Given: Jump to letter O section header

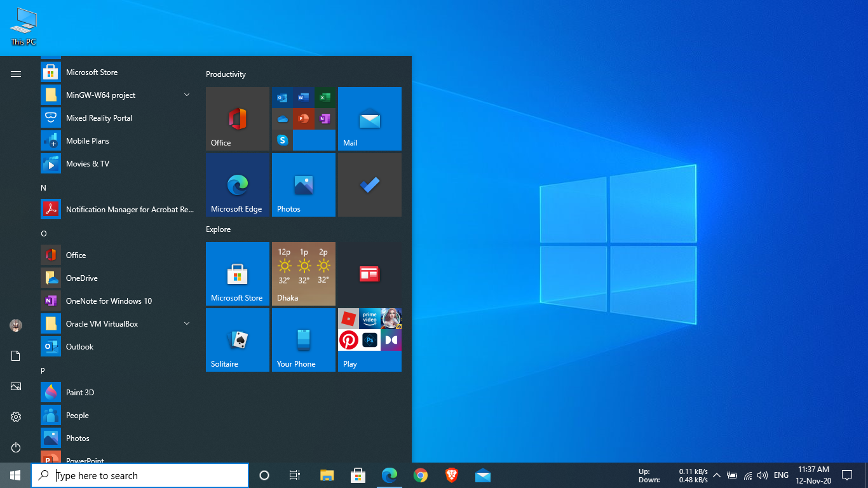Looking at the screenshot, I should click(44, 234).
